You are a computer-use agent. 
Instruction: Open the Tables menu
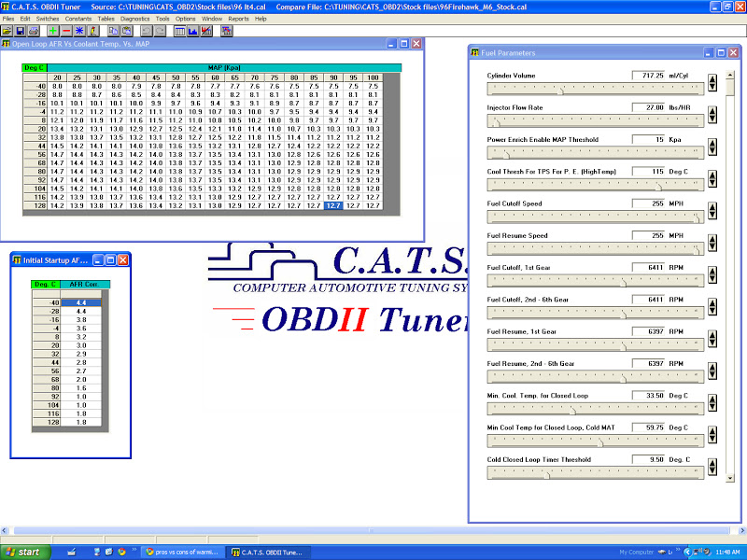(106, 19)
